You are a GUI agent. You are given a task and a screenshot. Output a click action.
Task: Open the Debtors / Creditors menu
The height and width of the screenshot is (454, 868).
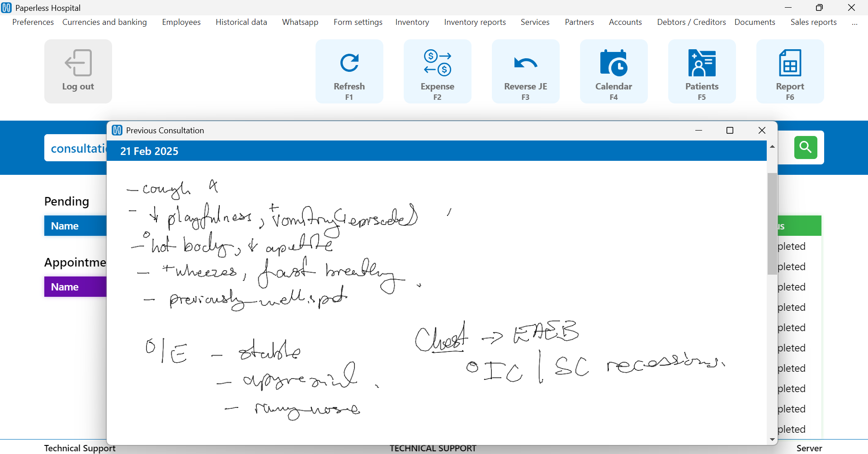[x=692, y=22]
